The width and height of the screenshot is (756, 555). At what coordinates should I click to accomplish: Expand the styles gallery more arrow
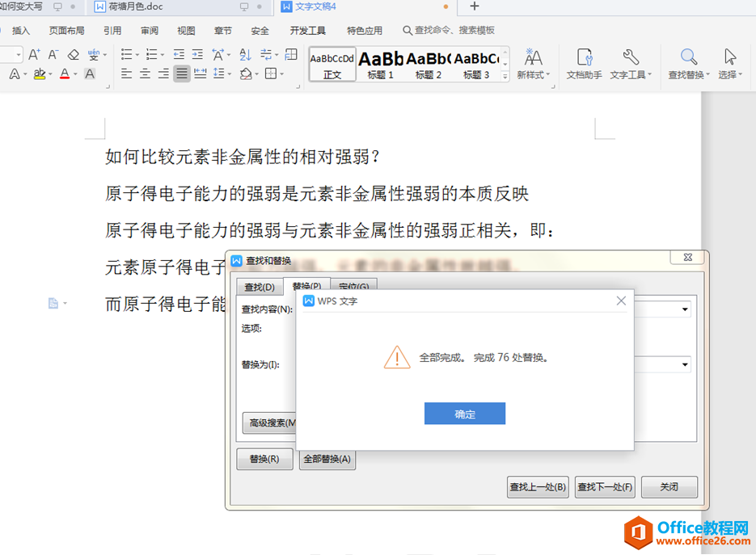point(505,76)
